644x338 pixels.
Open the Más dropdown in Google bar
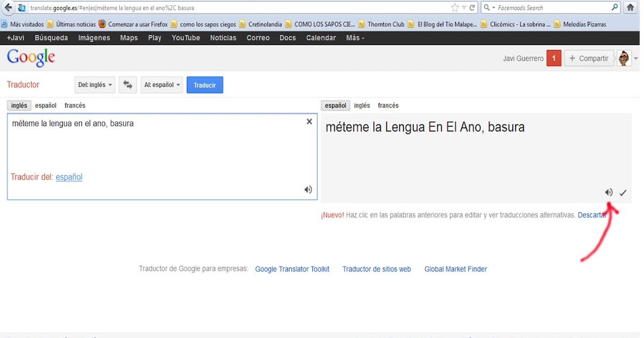(355, 38)
